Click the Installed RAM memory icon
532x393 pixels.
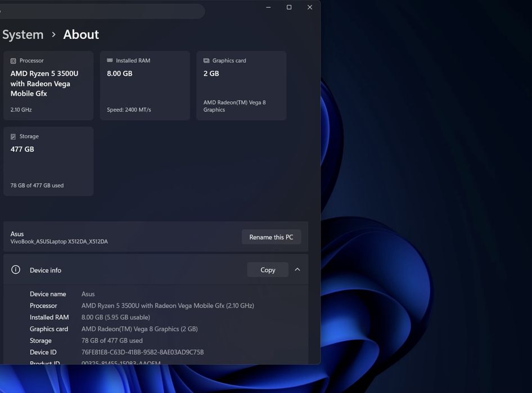pos(110,60)
